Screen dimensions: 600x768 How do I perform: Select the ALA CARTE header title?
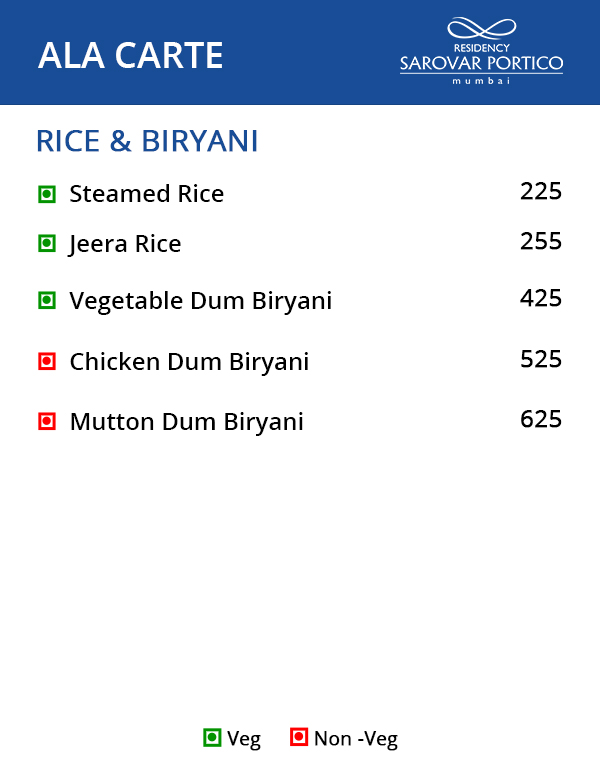[x=130, y=56]
